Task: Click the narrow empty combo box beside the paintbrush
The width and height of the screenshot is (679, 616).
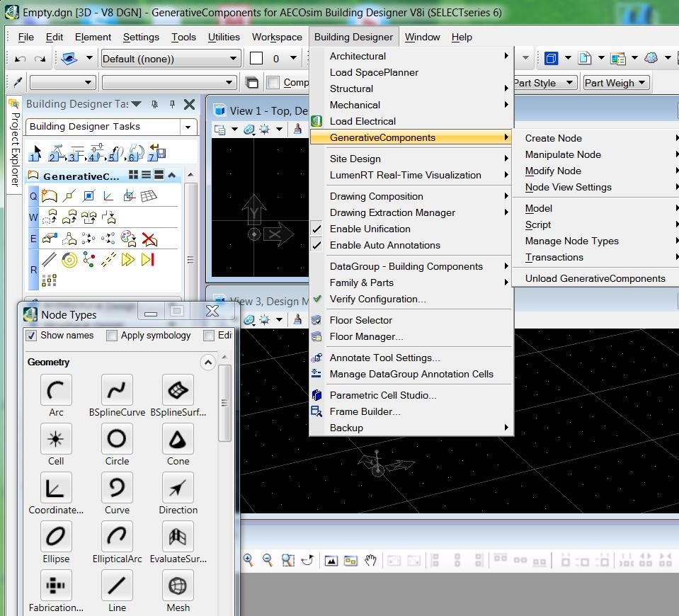Action: (62, 82)
